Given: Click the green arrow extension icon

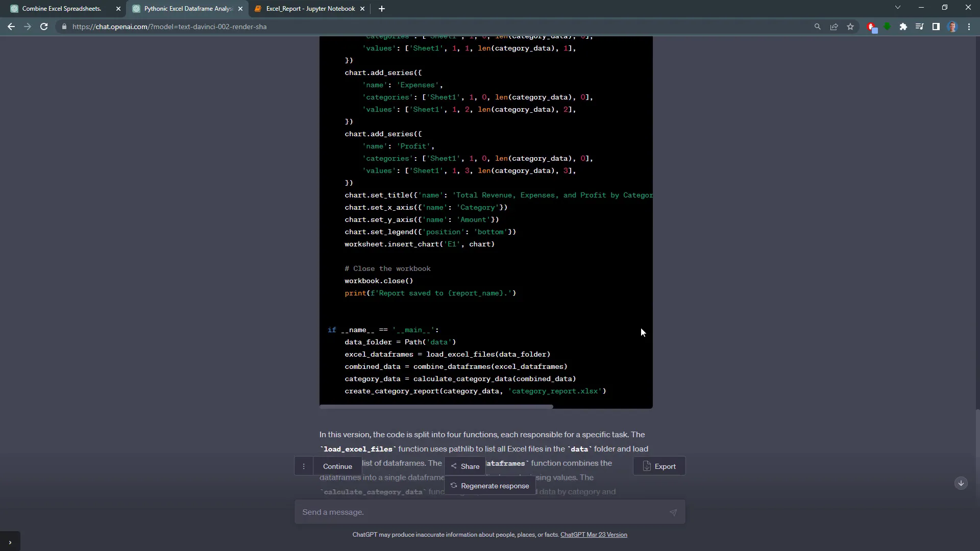Looking at the screenshot, I should 888,27.
